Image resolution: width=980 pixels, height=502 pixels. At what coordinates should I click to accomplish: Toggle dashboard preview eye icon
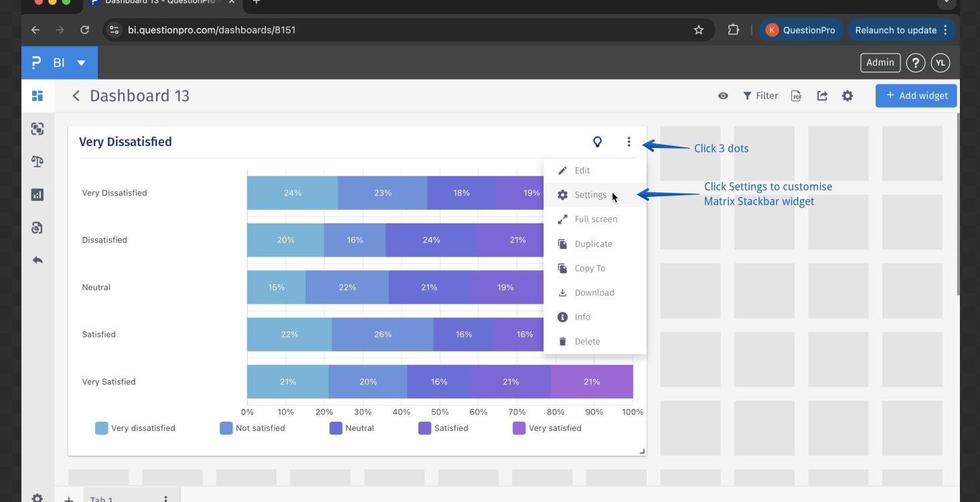(x=723, y=96)
